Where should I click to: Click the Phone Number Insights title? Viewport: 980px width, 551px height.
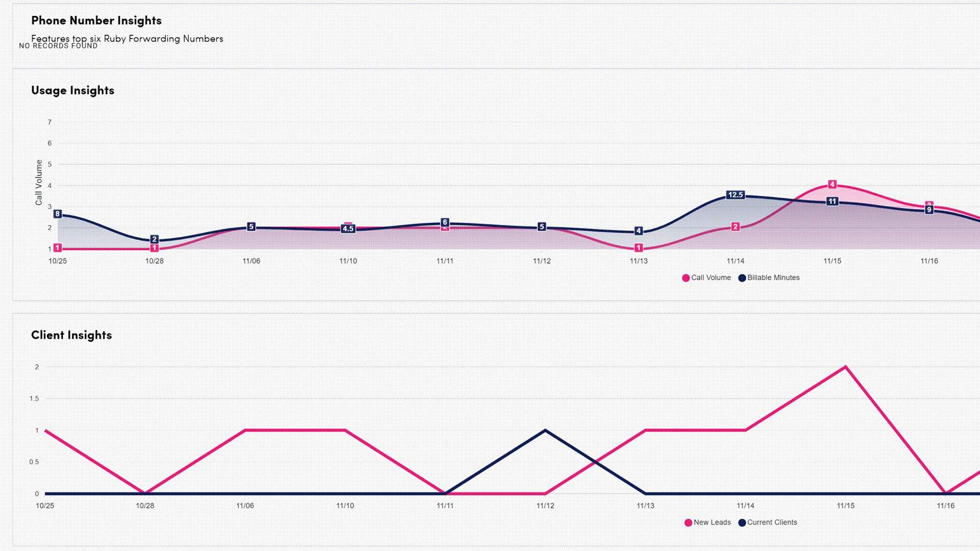click(x=96, y=20)
